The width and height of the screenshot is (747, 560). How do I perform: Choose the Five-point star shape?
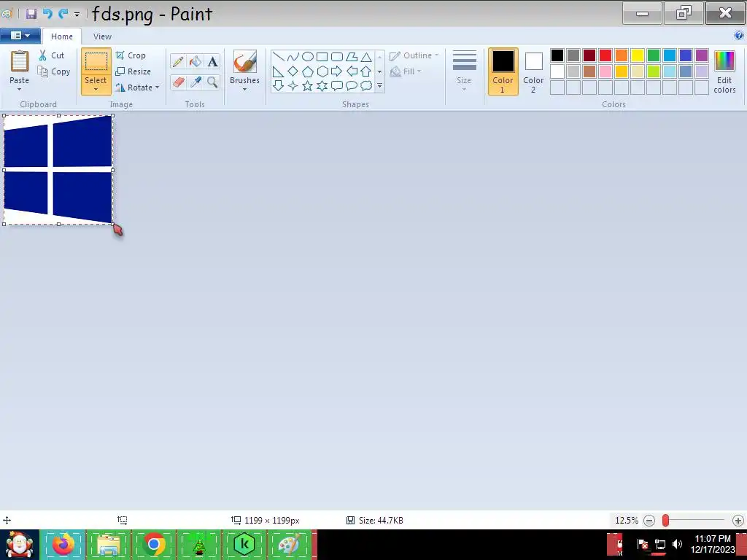(x=308, y=86)
